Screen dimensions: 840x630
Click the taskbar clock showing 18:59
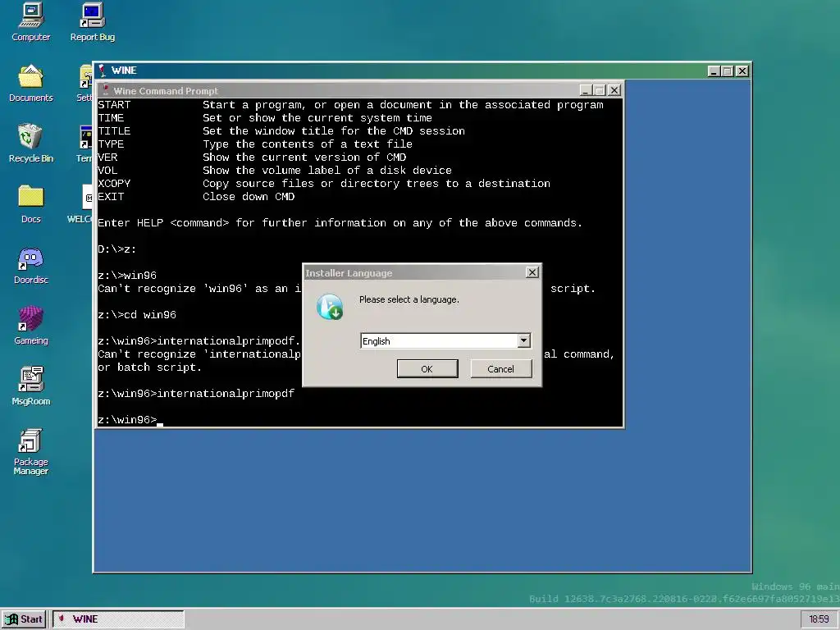[819, 619]
